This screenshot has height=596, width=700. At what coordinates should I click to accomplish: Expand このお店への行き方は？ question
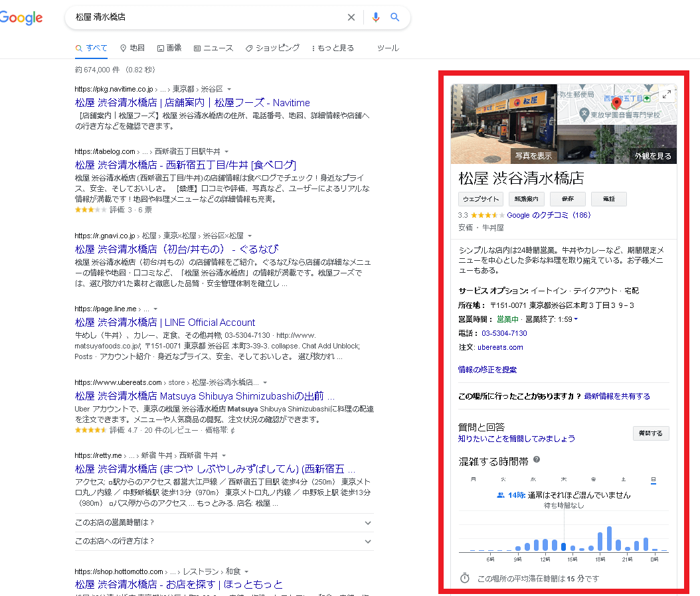tap(224, 542)
